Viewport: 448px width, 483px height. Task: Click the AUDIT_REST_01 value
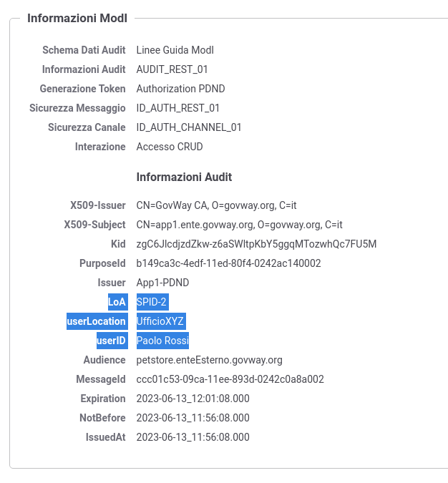pos(172,69)
